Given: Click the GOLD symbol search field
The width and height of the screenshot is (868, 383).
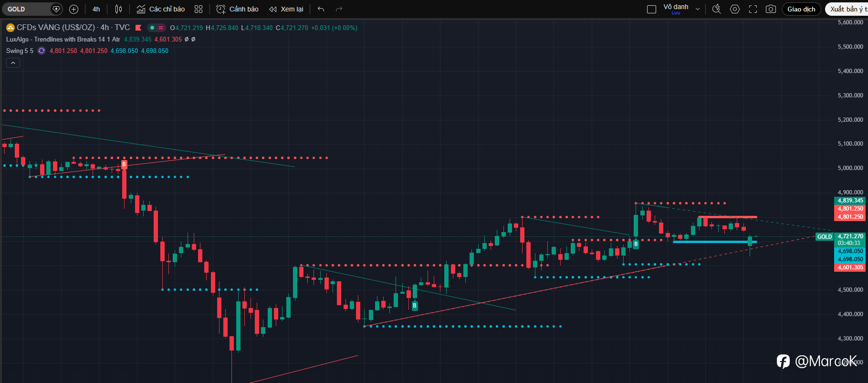Looking at the screenshot, I should [x=29, y=9].
